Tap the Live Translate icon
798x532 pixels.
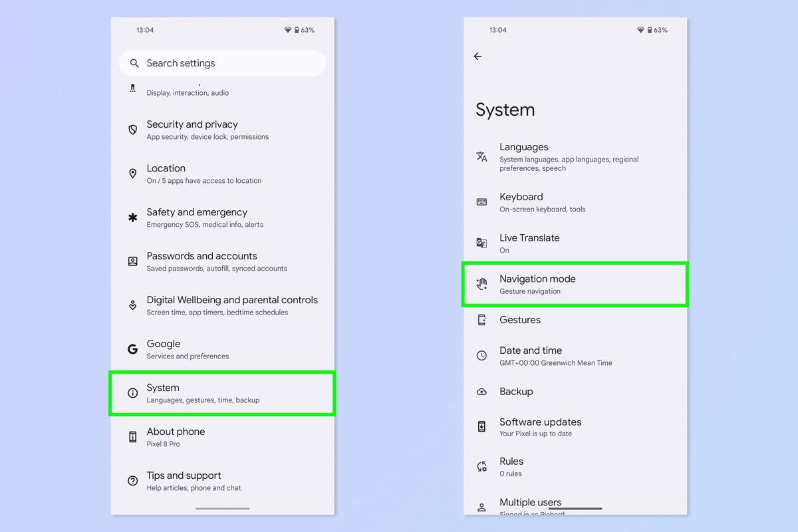tap(481, 243)
